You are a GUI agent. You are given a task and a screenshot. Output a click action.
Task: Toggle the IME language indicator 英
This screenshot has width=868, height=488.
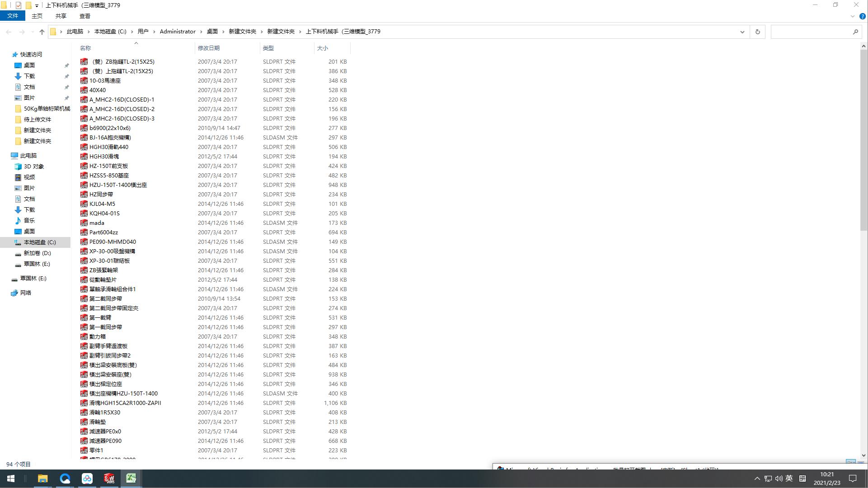point(789,479)
